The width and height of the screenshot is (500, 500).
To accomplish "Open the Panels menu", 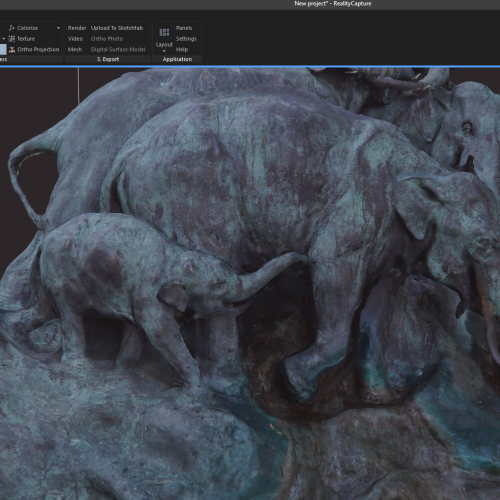I will tap(184, 28).
